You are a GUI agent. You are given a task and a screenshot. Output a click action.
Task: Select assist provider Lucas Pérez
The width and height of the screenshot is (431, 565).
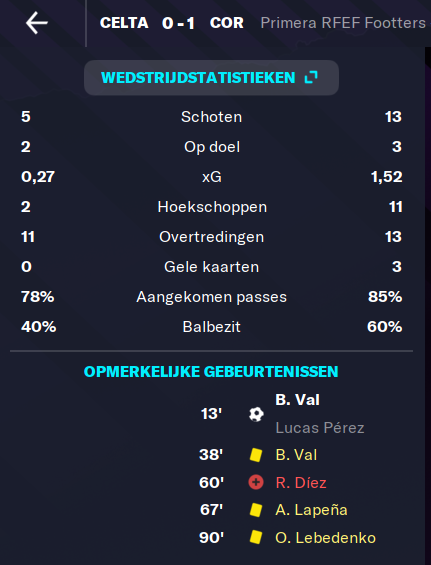click(320, 428)
